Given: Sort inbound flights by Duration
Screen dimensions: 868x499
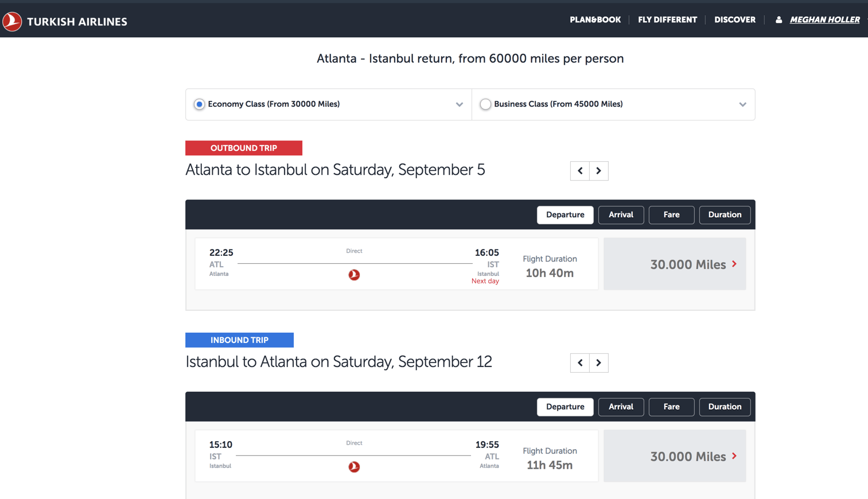Looking at the screenshot, I should click(725, 407).
